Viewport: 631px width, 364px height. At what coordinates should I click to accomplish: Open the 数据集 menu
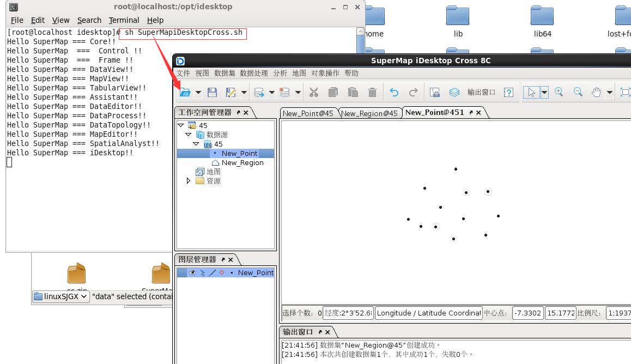225,73
